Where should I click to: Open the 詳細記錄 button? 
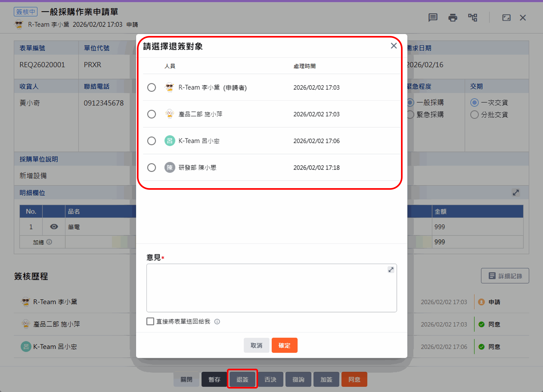pos(505,276)
